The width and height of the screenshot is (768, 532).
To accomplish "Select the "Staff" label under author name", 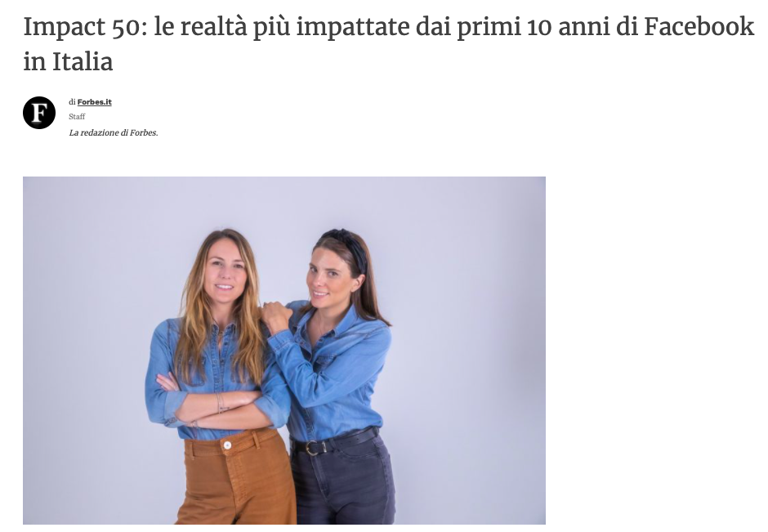I will (77, 117).
